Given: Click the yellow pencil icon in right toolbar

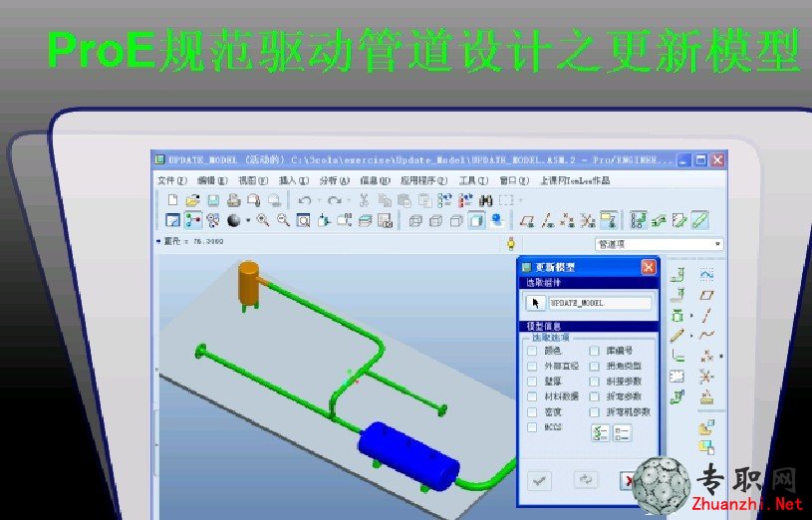Looking at the screenshot, I should 677,336.
